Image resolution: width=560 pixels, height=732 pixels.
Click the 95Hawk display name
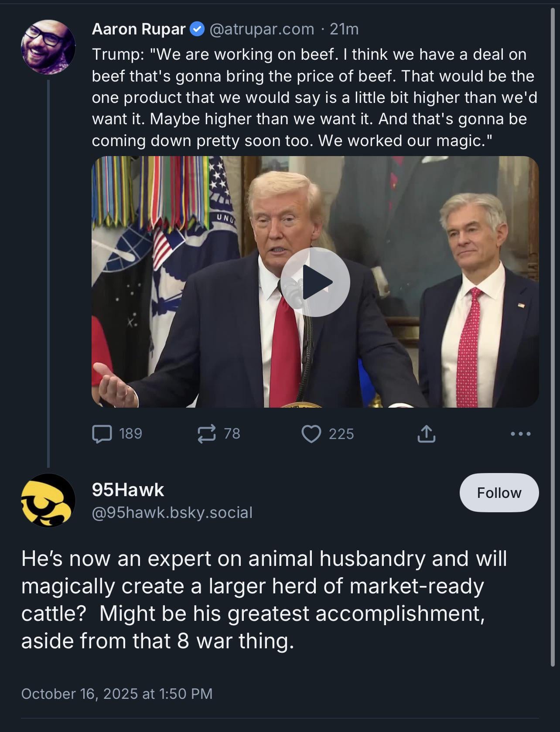click(128, 490)
